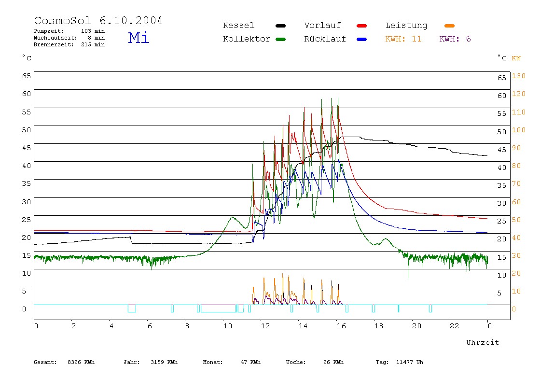
Task: Click the "Rücklauf" legend label
Action: (325, 39)
